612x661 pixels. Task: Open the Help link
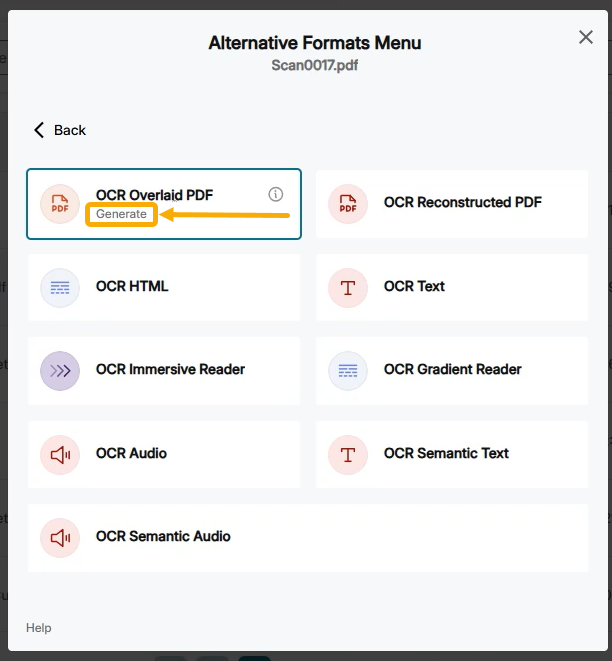coord(39,628)
